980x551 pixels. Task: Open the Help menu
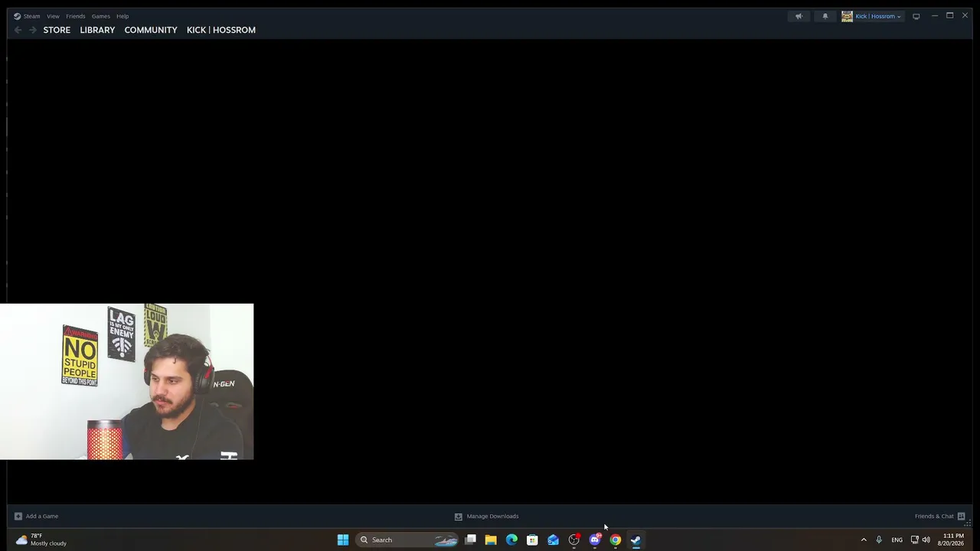click(122, 16)
